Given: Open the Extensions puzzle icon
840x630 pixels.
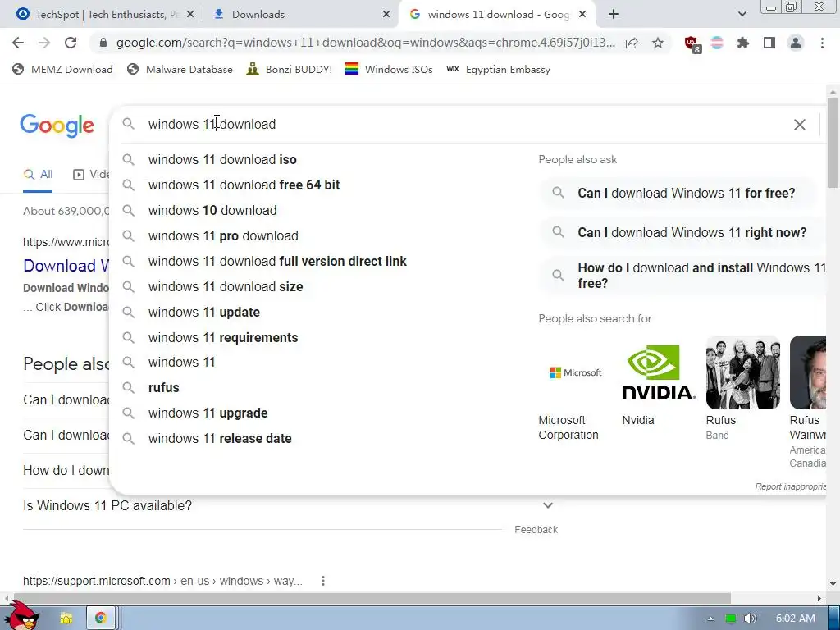Looking at the screenshot, I should [x=743, y=43].
